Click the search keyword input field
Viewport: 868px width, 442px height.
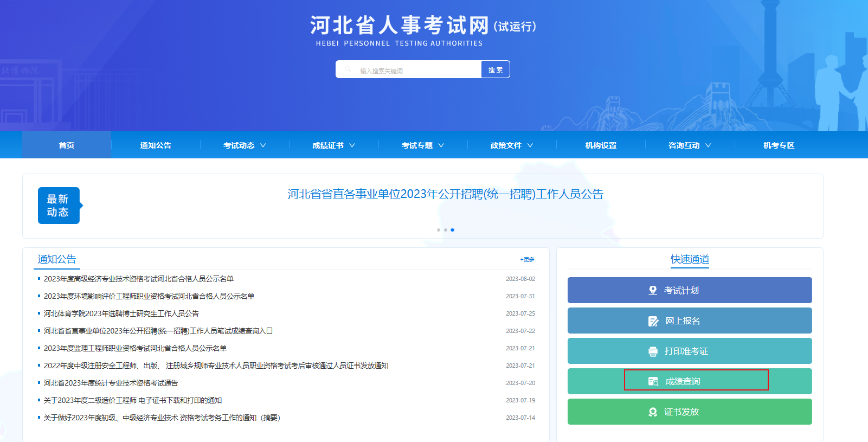pyautogui.click(x=417, y=70)
